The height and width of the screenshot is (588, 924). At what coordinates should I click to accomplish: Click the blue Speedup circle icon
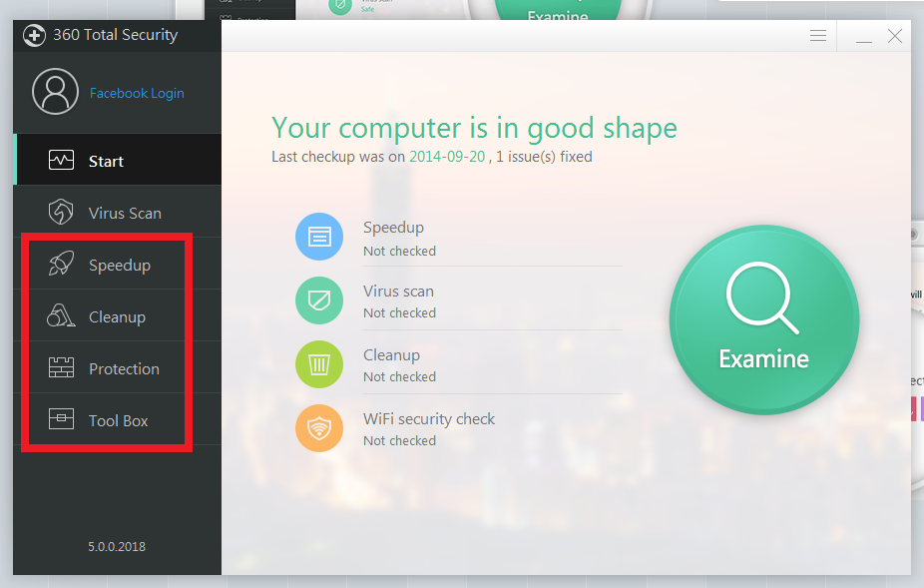coord(319,237)
